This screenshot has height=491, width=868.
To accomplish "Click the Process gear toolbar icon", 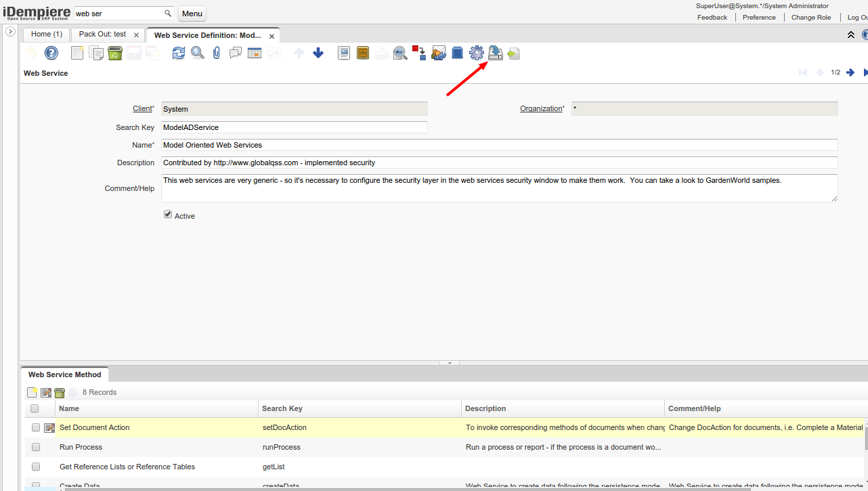I will (477, 53).
